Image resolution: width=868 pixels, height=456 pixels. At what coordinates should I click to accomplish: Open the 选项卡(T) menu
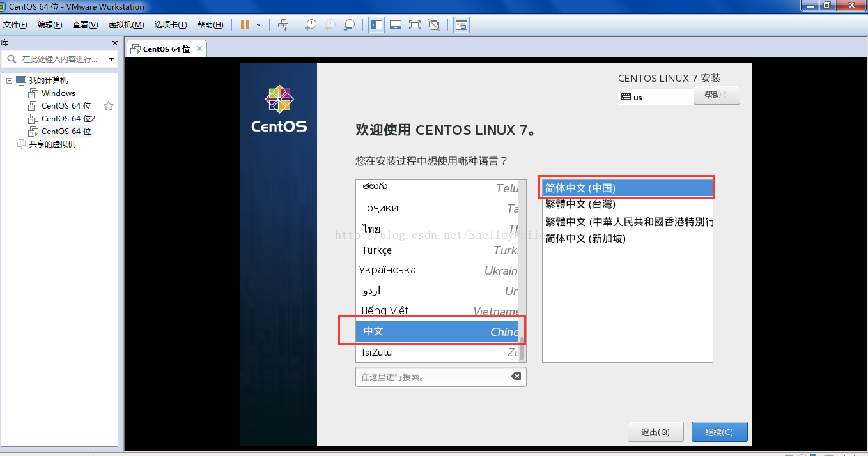click(x=171, y=25)
